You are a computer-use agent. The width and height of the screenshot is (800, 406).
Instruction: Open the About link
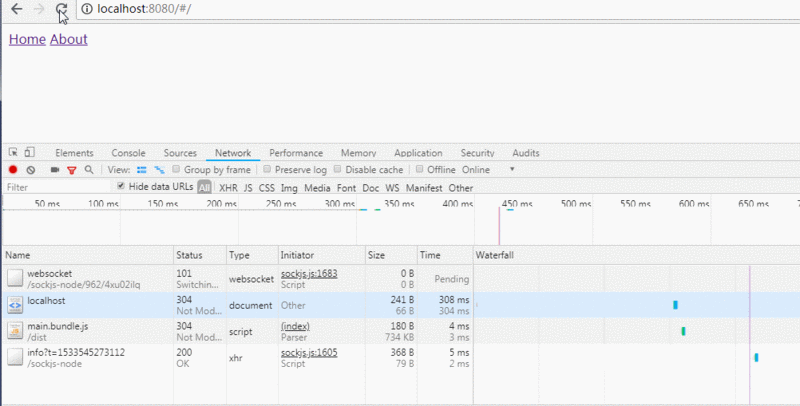(68, 39)
